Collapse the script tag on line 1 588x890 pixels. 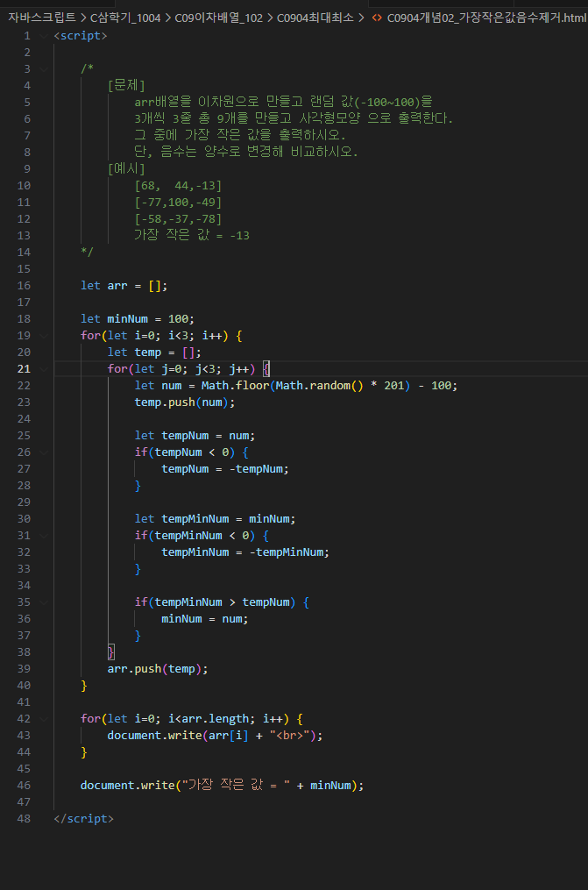point(44,36)
